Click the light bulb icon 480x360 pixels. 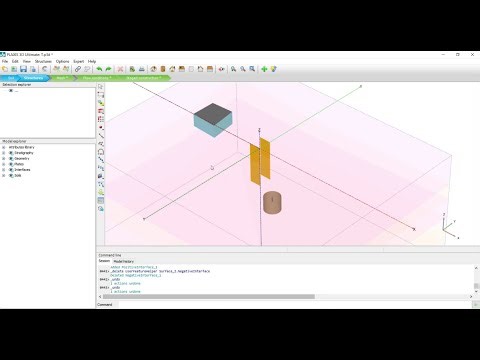273,69
